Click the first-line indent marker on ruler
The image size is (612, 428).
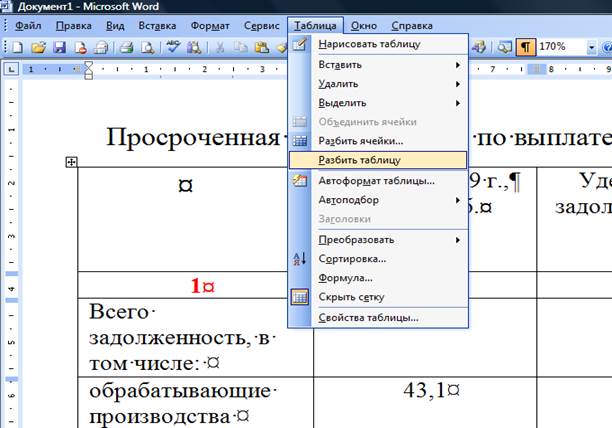coord(88,66)
